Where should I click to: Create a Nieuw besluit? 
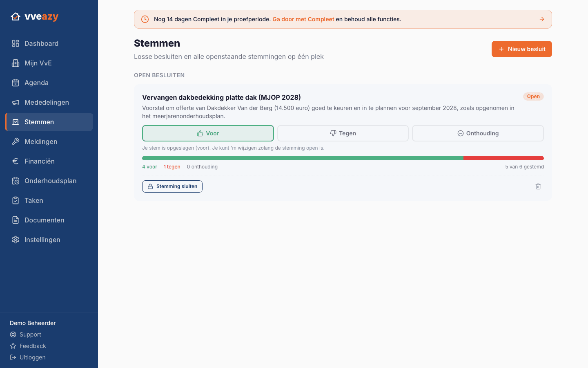pos(522,49)
